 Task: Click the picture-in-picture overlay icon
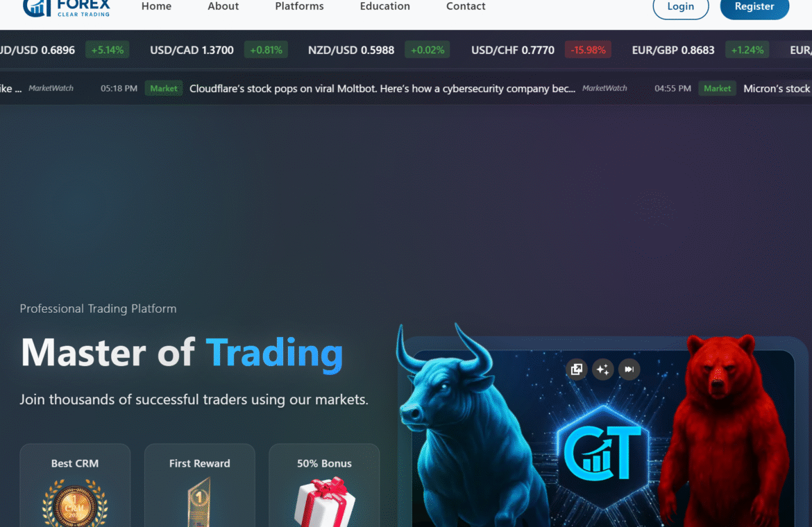[x=576, y=370]
